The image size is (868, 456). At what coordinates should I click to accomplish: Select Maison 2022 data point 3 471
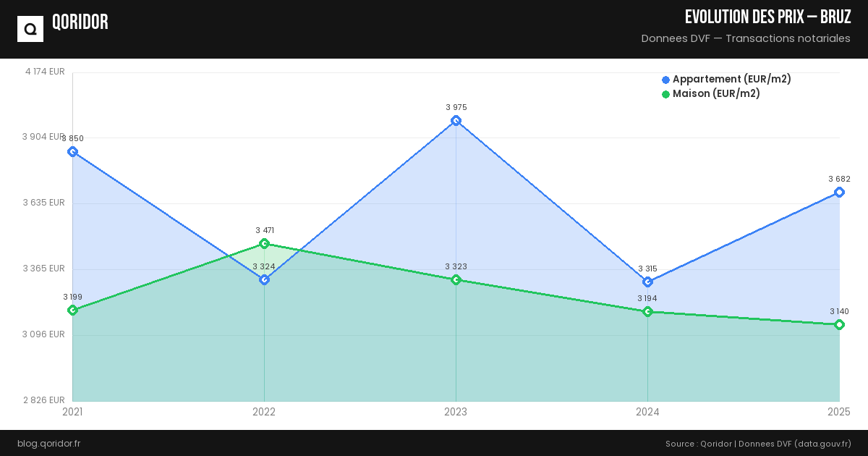(x=264, y=244)
